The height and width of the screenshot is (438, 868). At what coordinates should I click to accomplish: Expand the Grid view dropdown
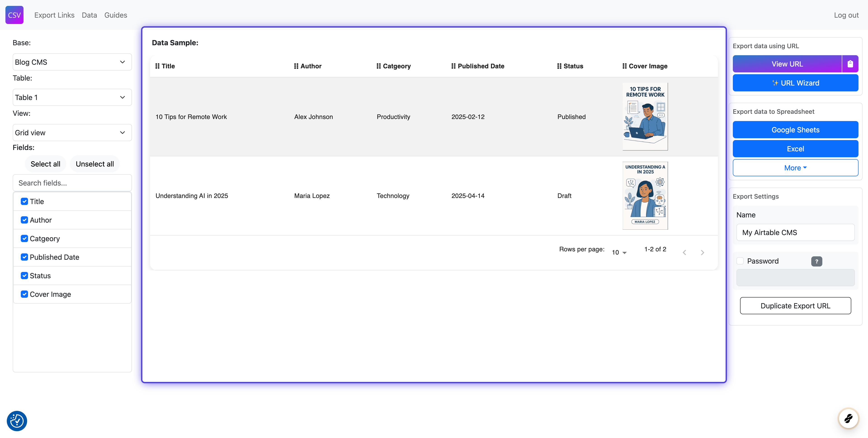click(72, 133)
